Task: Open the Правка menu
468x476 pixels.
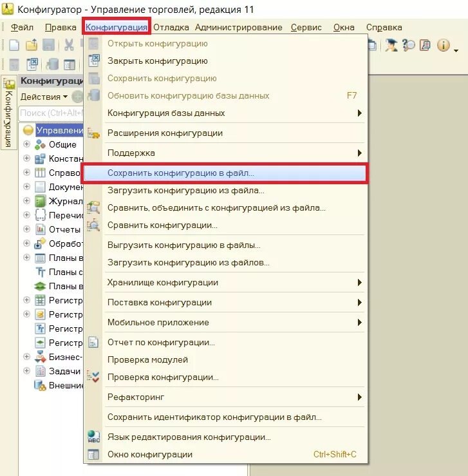Action: click(61, 27)
